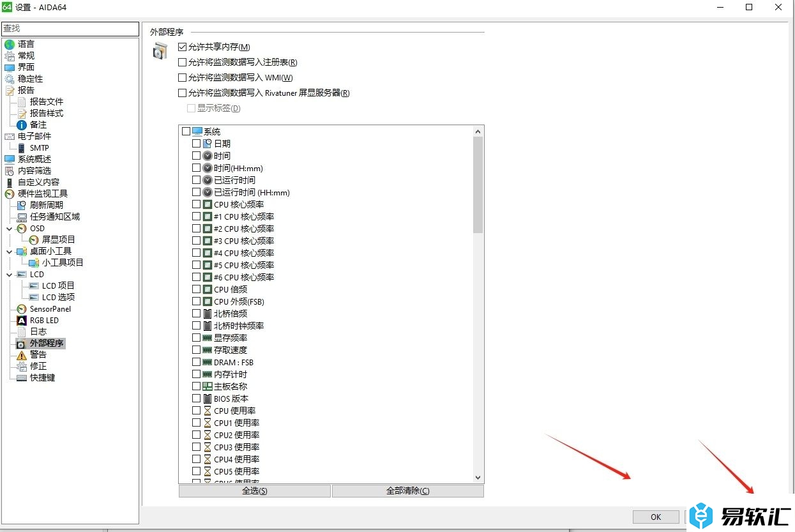Open the 快捷键 keyboard icon
This screenshot has width=795, height=532.
click(22, 377)
